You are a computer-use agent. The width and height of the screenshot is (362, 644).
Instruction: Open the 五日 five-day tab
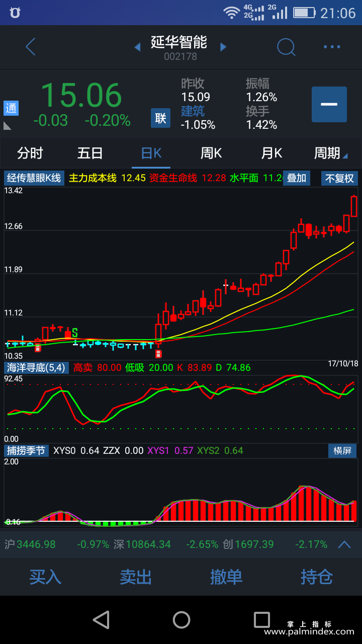[90, 153]
